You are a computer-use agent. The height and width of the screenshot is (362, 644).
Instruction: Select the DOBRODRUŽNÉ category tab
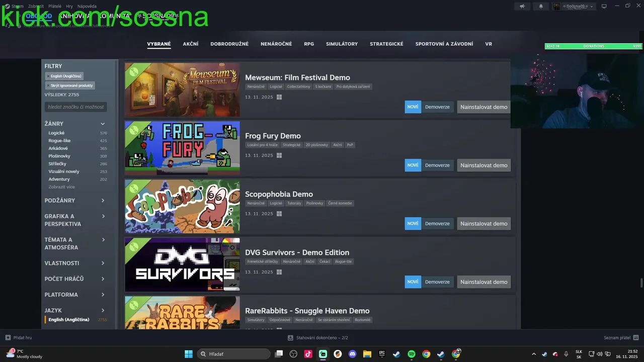pyautogui.click(x=229, y=44)
